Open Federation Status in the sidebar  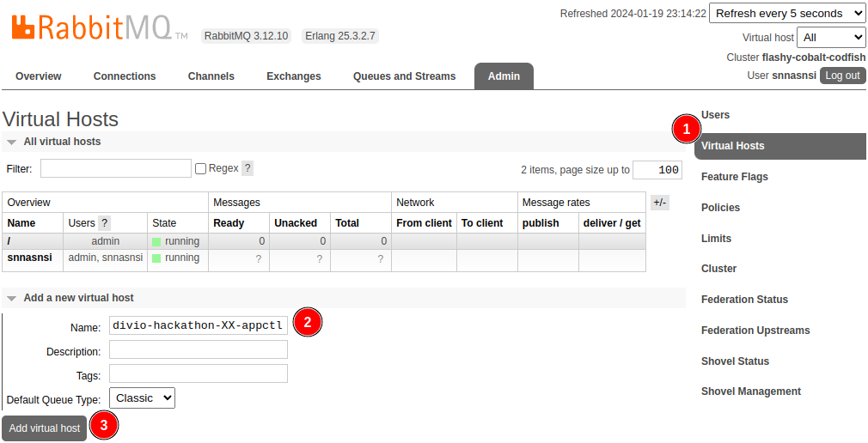point(744,300)
